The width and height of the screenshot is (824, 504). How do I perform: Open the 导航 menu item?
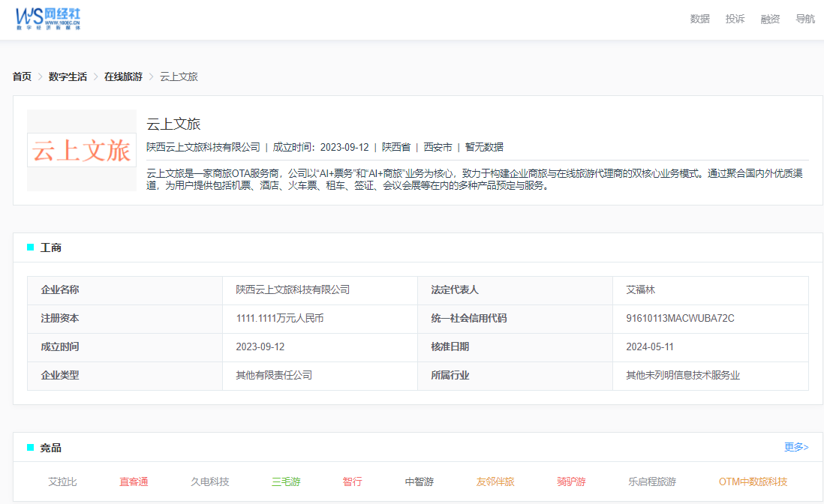[x=805, y=19]
